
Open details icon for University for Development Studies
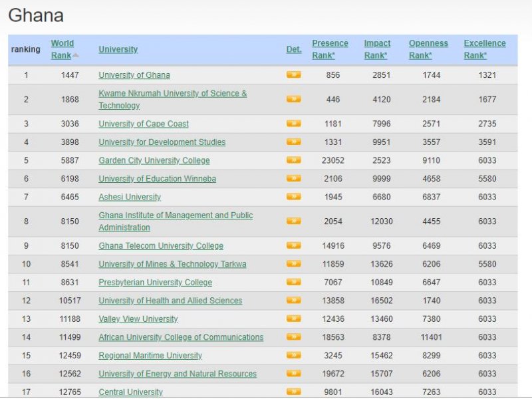293,142
